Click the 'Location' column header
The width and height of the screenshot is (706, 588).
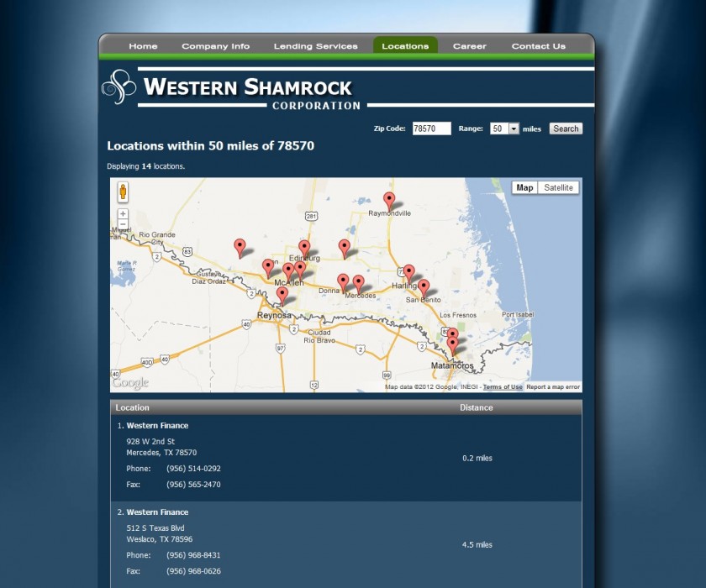tap(133, 407)
